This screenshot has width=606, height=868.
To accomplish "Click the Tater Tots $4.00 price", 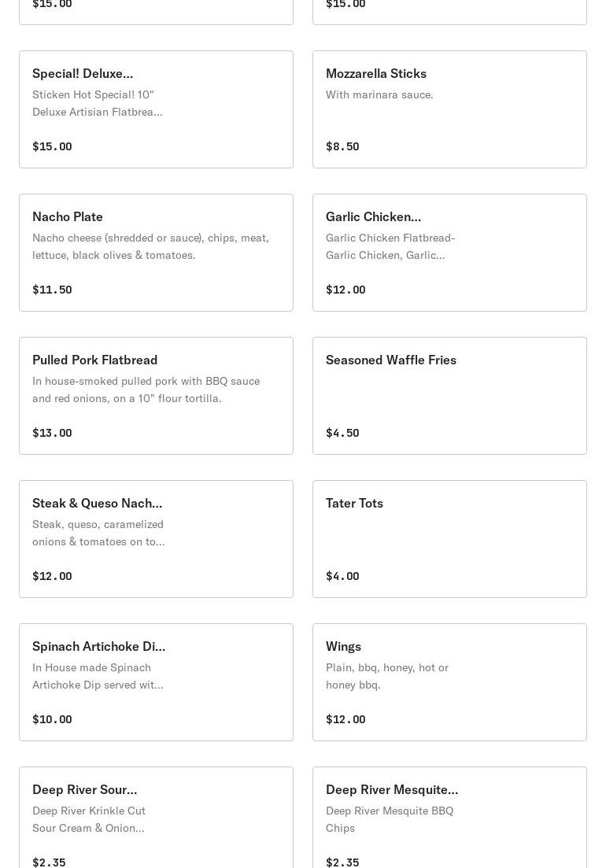I will pos(342,576).
